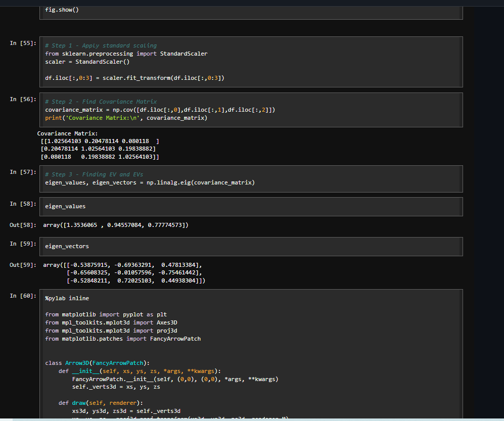Click the "class Arrow3D(FancyArrowPatch):" line
Screen dimensions: 504x421
98,363
